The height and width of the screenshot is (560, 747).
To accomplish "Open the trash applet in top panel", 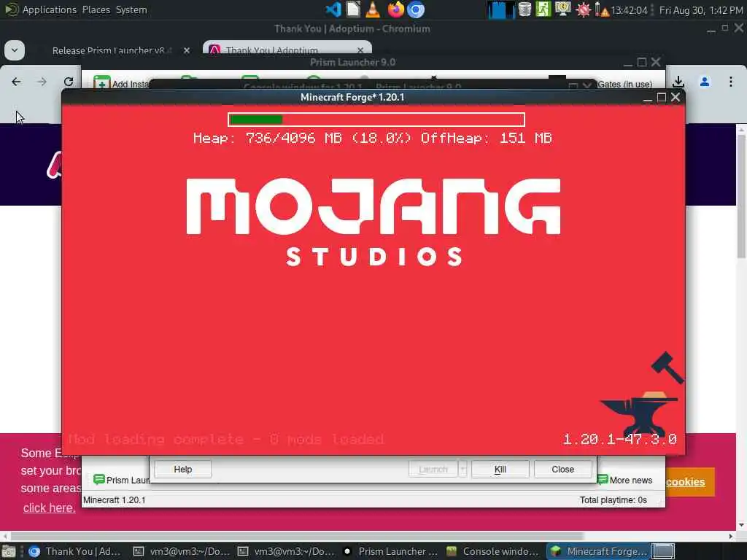I will coord(525,9).
